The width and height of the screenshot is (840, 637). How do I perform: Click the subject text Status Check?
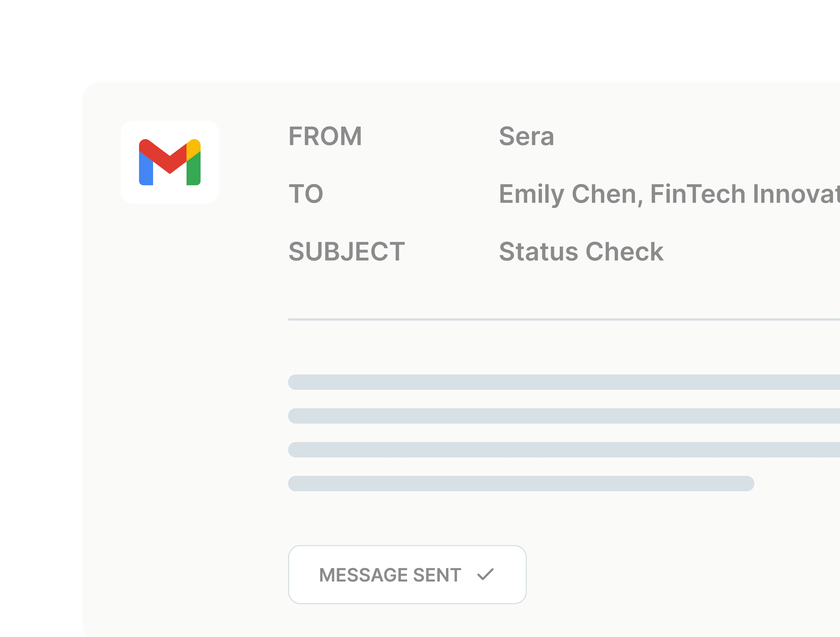pos(581,251)
